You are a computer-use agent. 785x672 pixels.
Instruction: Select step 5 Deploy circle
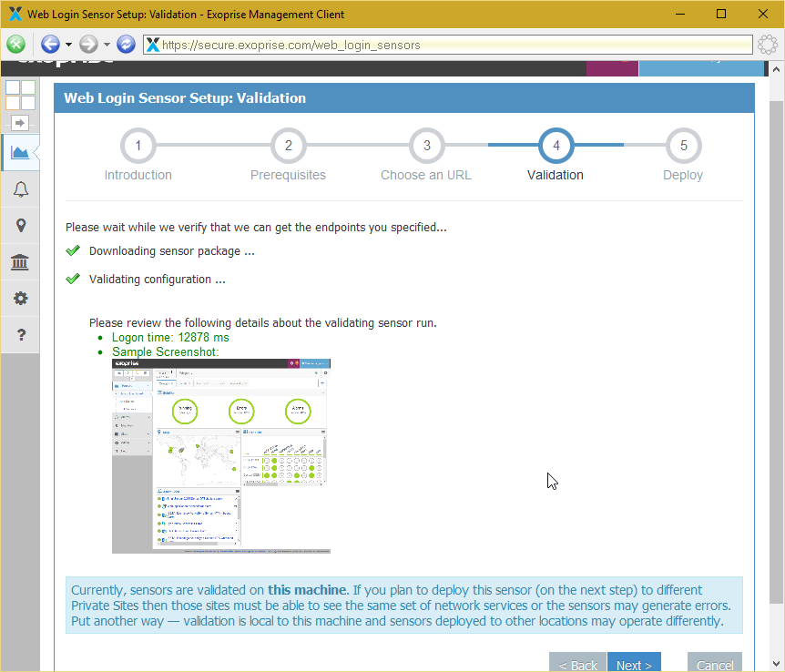click(x=683, y=146)
